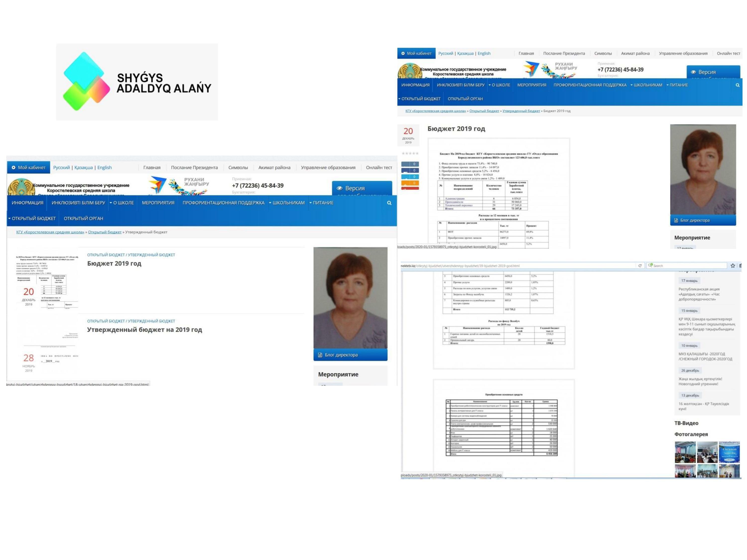Click the browser reload icon
This screenshot has width=747, height=560.
(x=640, y=266)
